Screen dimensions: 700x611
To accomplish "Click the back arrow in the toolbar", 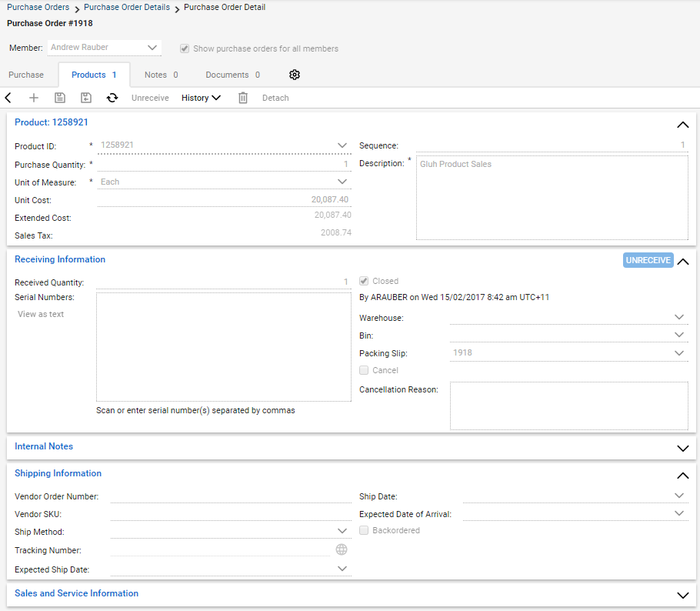I will 8,98.
